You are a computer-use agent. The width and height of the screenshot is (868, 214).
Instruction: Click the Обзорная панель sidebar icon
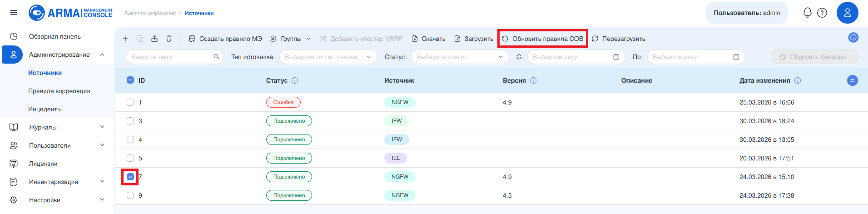pyautogui.click(x=14, y=36)
